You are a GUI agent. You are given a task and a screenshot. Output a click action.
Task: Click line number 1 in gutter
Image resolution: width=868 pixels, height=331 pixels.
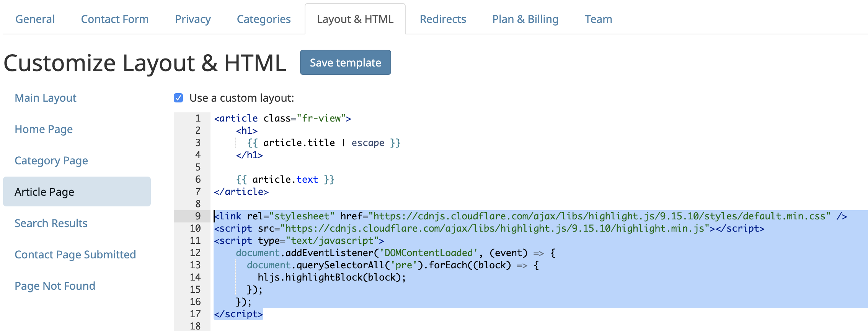(x=198, y=118)
